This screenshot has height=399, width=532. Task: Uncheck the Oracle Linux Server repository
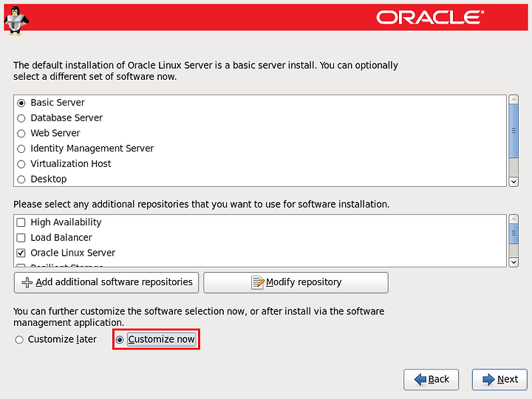click(x=21, y=253)
